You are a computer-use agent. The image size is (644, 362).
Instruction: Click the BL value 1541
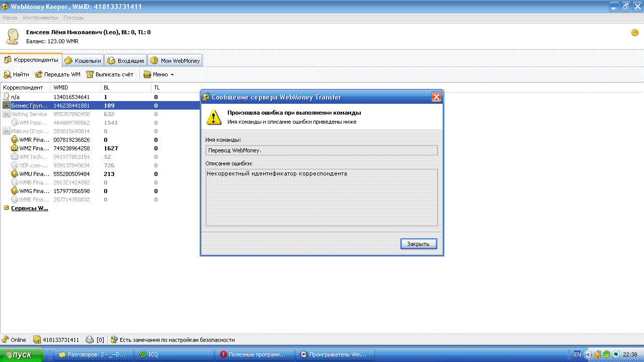pyautogui.click(x=111, y=123)
